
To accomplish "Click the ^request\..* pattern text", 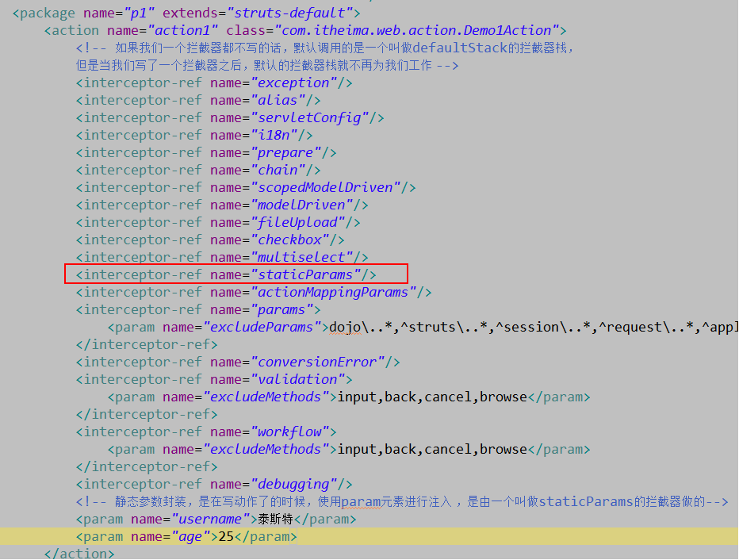I will pyautogui.click(x=646, y=327).
